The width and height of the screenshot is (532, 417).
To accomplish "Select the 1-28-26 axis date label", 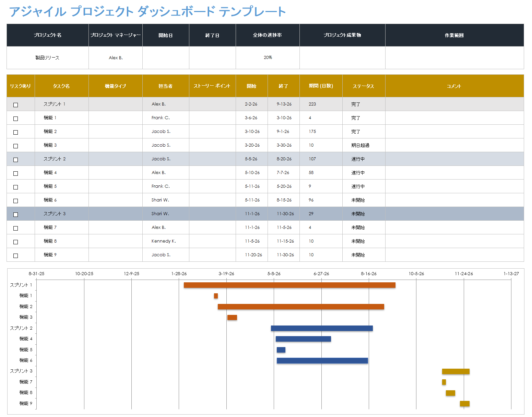I will tap(179, 274).
